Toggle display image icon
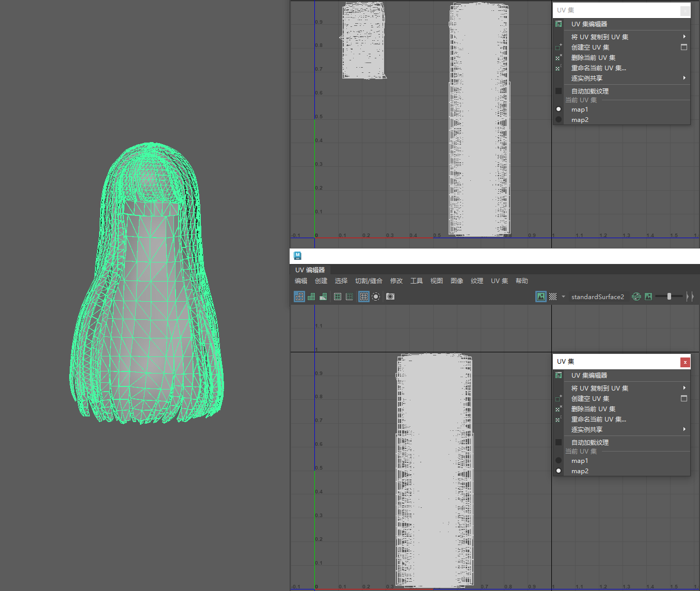The image size is (700, 591). [x=541, y=297]
